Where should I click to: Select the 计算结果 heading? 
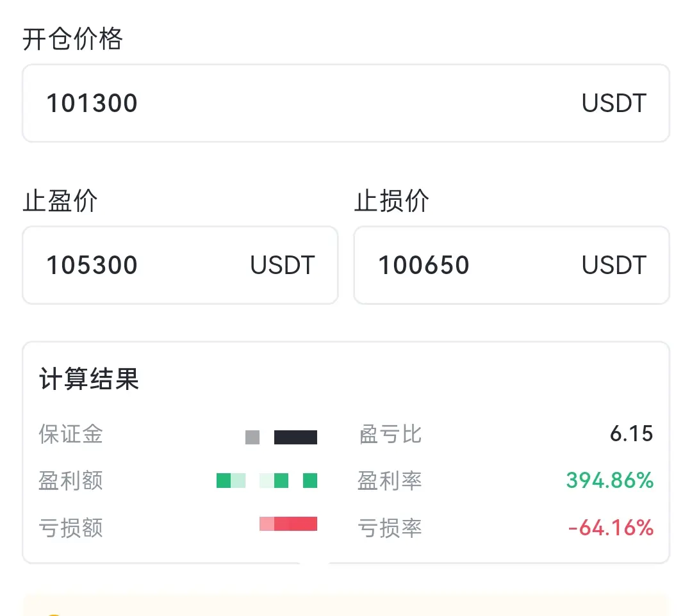pyautogui.click(x=88, y=379)
